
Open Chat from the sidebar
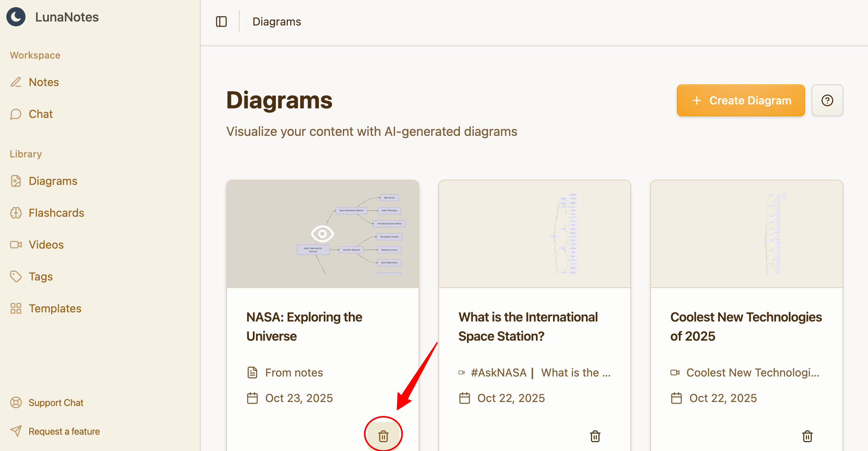coord(41,114)
